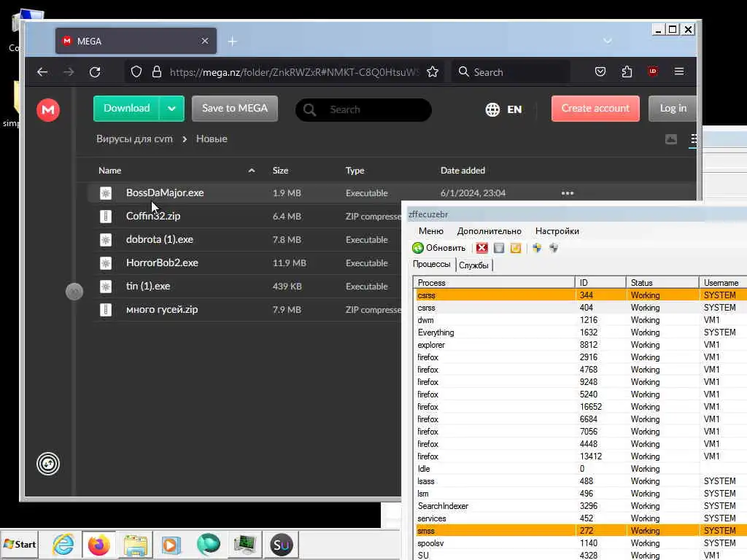Sort files by Type column
Image resolution: width=747 pixels, height=560 pixels.
coord(355,171)
